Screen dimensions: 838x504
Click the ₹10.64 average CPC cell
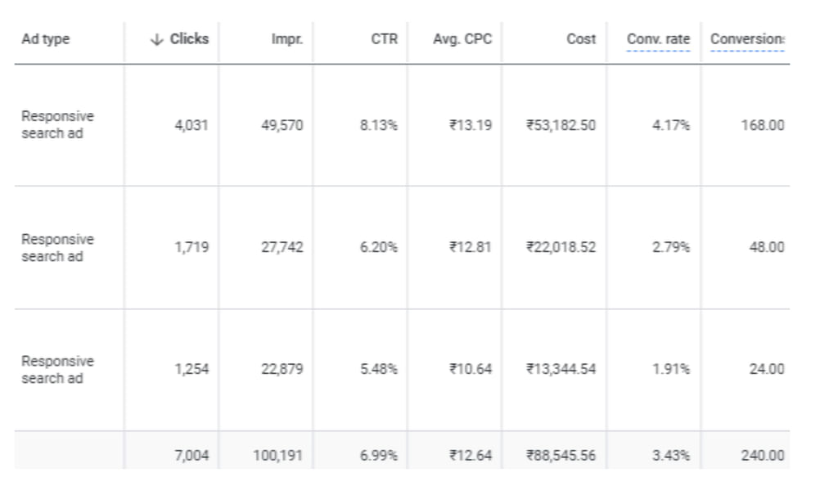(470, 369)
